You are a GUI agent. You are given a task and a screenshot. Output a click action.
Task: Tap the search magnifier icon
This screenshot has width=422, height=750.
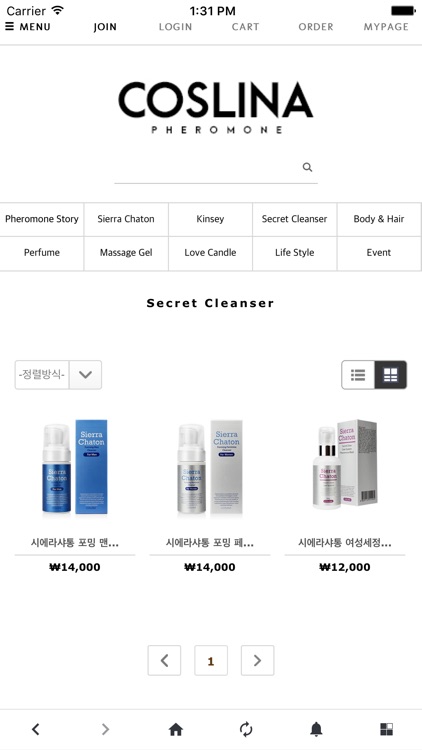coord(307,167)
